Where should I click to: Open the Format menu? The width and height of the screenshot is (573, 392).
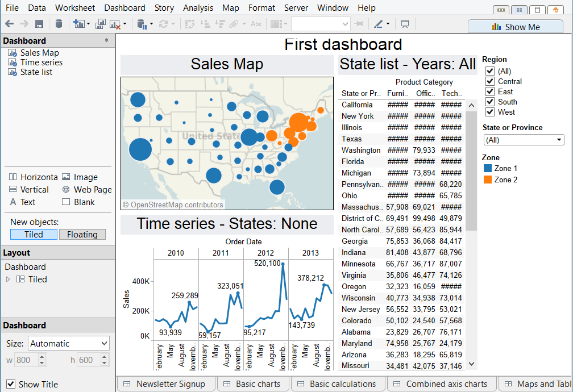click(x=261, y=8)
